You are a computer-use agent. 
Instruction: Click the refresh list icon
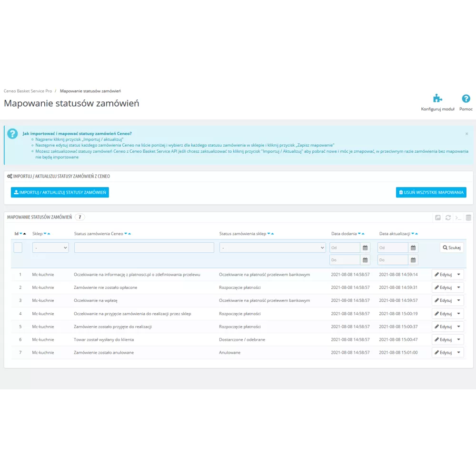pos(448,218)
